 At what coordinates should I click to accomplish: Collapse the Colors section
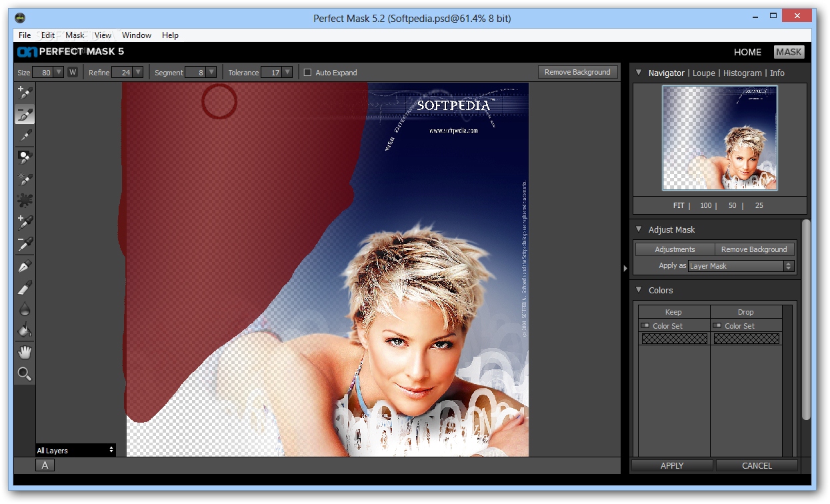coord(639,290)
